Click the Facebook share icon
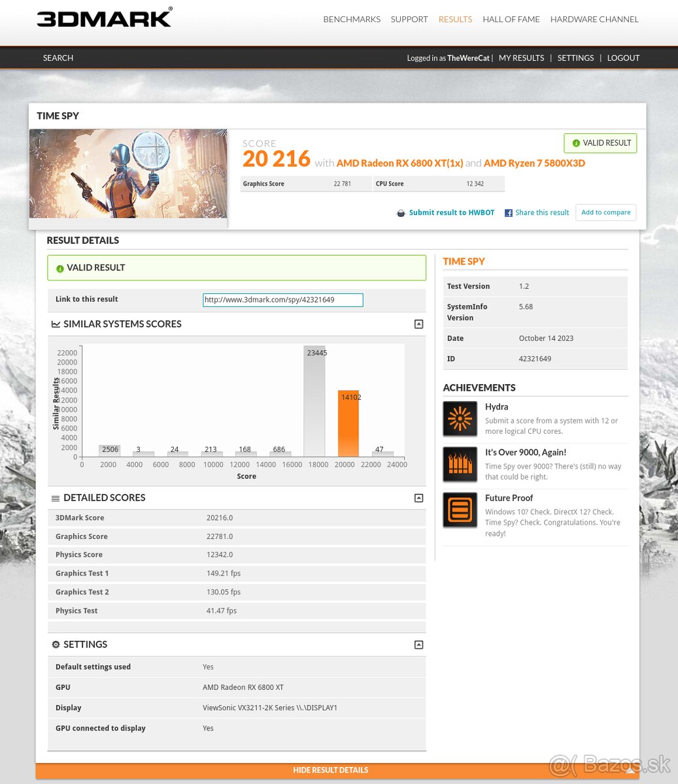 click(x=508, y=213)
